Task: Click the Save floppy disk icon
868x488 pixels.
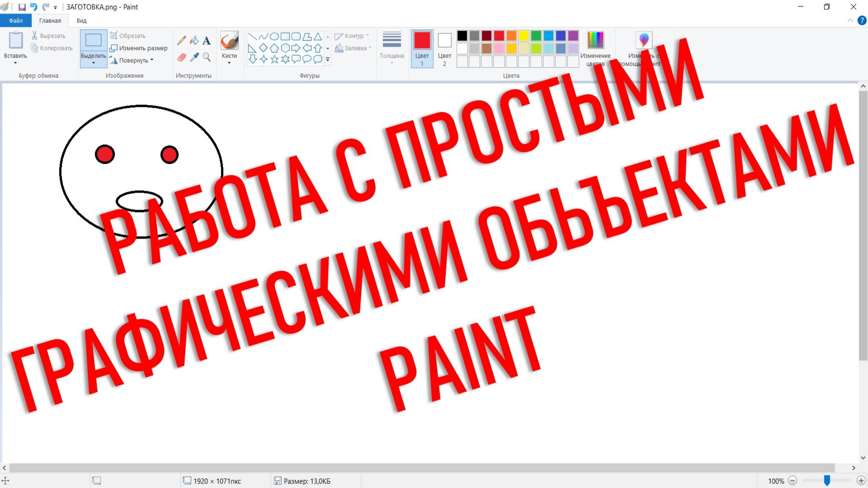Action: 22,7
